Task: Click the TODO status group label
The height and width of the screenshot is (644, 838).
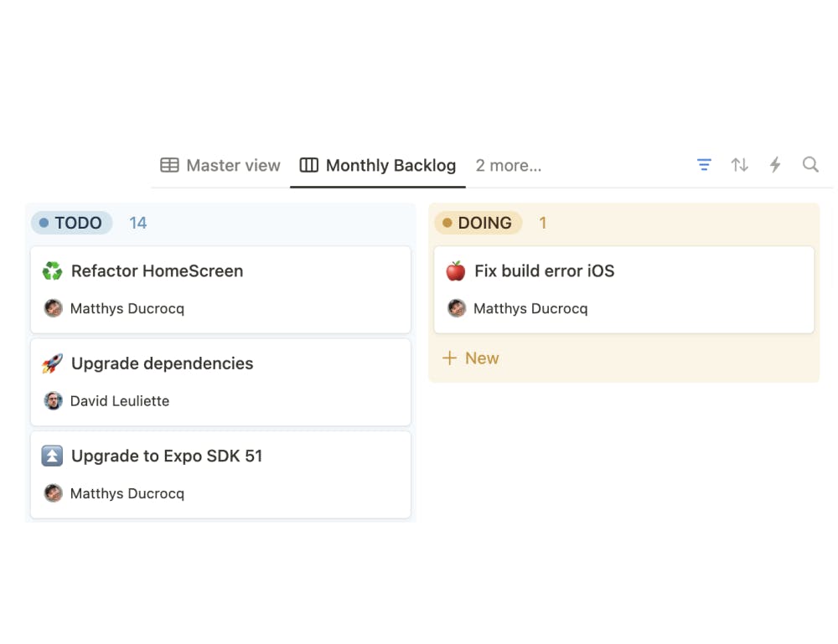Action: [x=72, y=223]
